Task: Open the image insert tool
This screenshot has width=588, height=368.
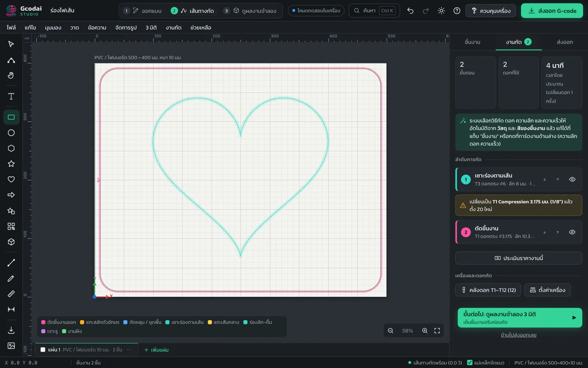Action: click(11, 346)
